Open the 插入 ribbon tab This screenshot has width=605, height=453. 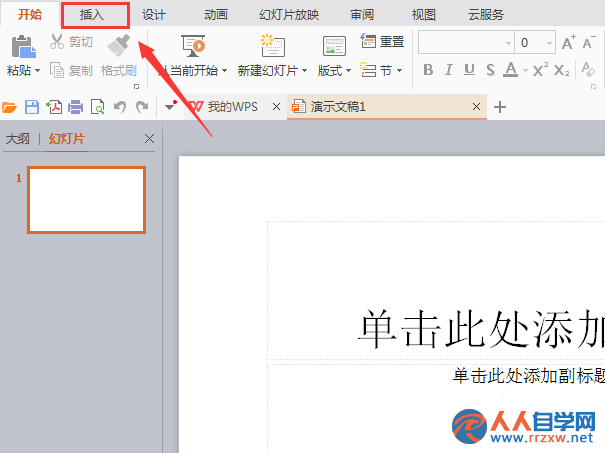(x=92, y=15)
